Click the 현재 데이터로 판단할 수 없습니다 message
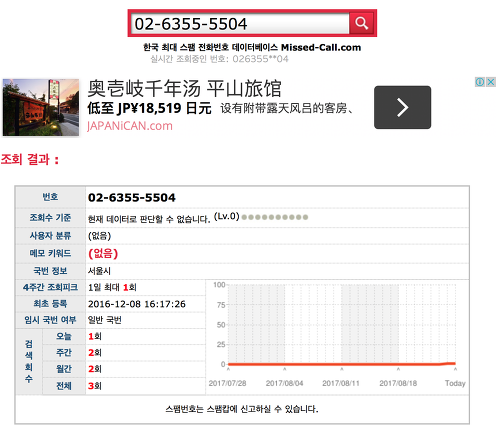This screenshot has width=500, height=429. 149,219
